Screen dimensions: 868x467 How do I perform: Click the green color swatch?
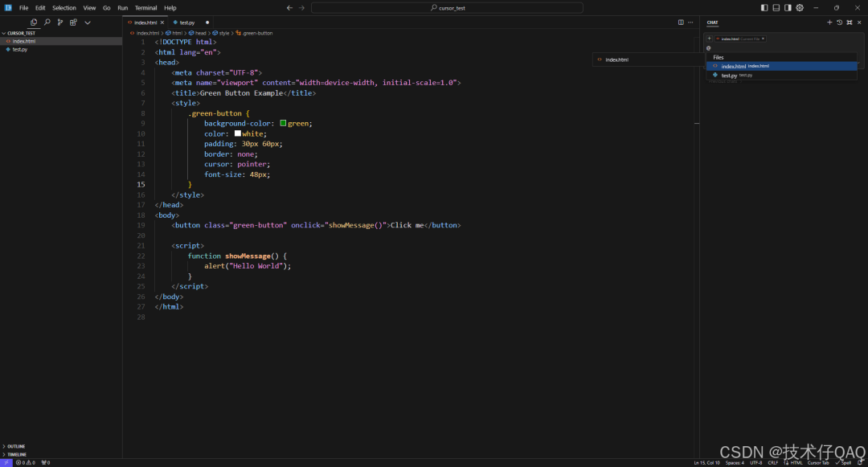[283, 123]
